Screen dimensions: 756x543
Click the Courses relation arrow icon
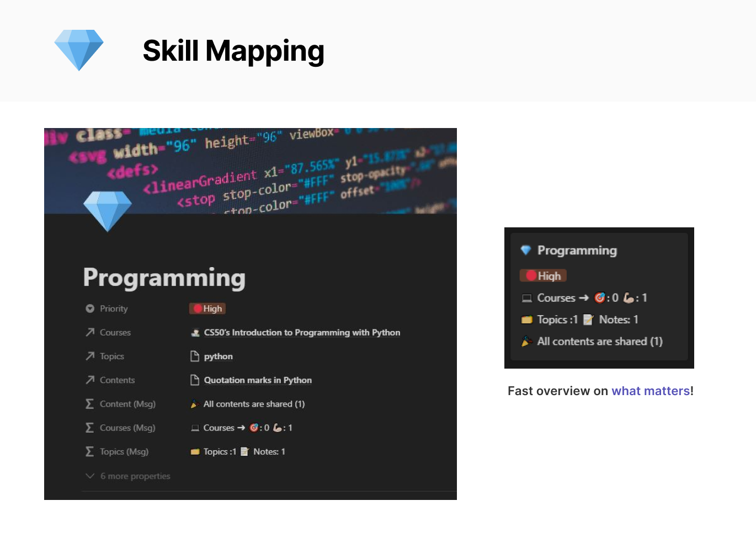pos(90,332)
